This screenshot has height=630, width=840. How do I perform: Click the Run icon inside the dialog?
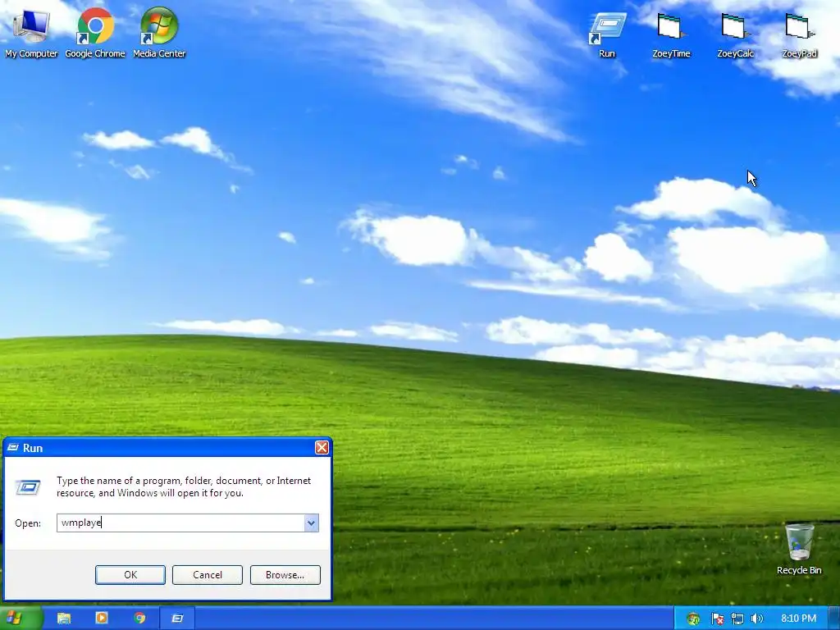pyautogui.click(x=28, y=487)
